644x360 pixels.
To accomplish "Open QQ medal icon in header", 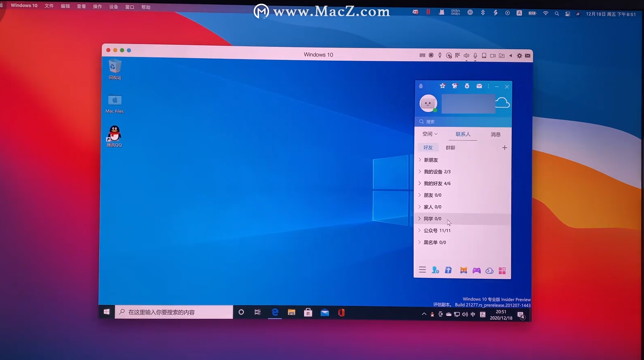I will click(x=467, y=86).
